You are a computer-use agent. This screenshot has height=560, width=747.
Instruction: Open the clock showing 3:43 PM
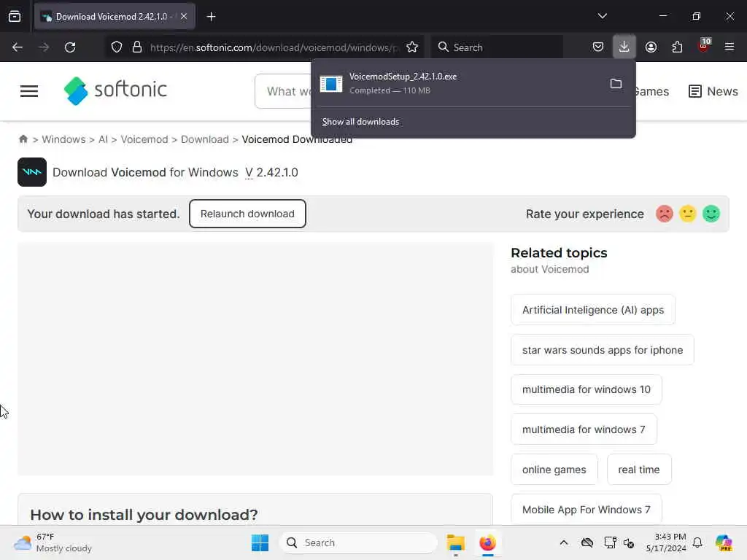point(666,542)
